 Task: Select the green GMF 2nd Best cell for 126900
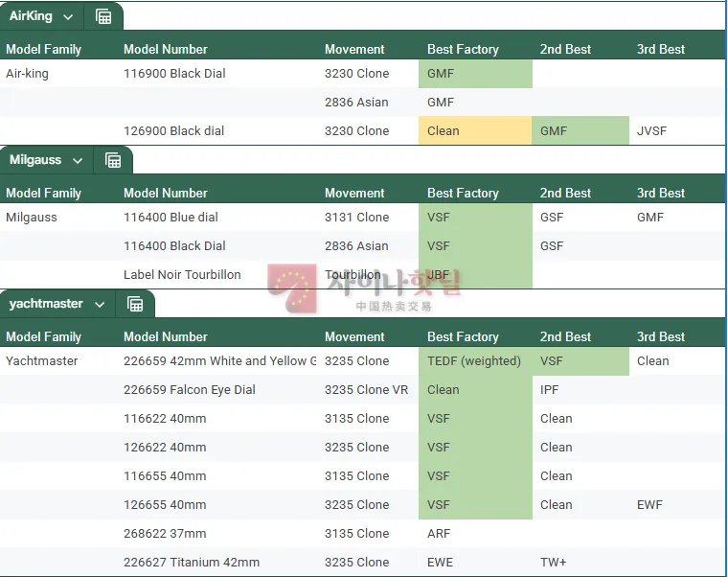(x=580, y=131)
